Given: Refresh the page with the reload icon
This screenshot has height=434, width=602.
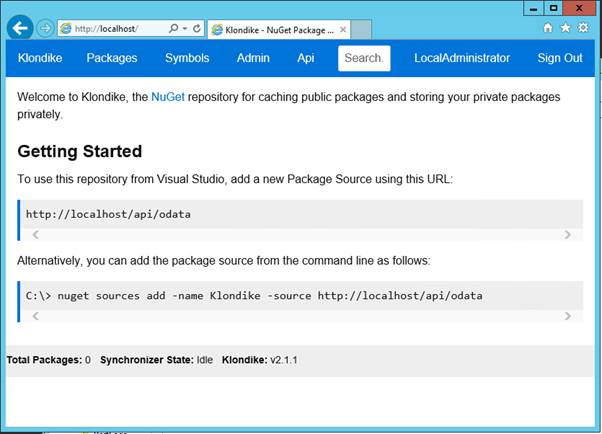Looking at the screenshot, I should (x=197, y=28).
